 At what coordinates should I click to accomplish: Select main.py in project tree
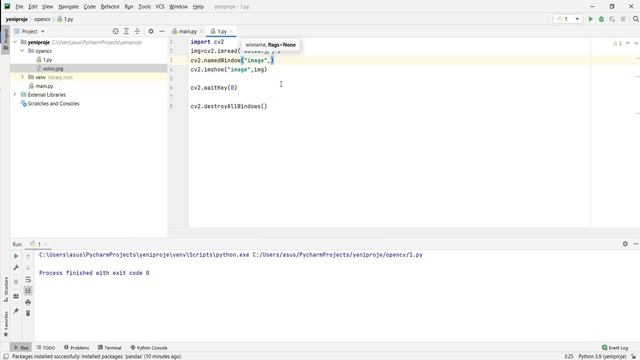pos(44,86)
